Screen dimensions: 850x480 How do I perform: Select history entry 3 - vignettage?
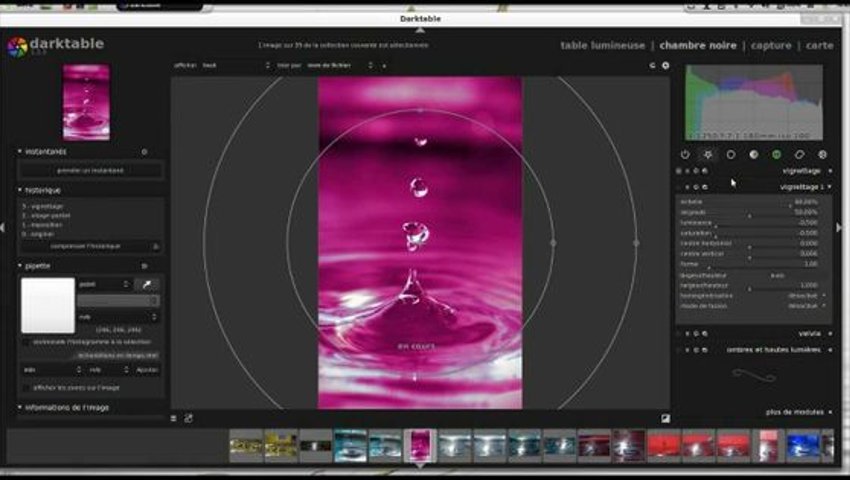coord(43,206)
